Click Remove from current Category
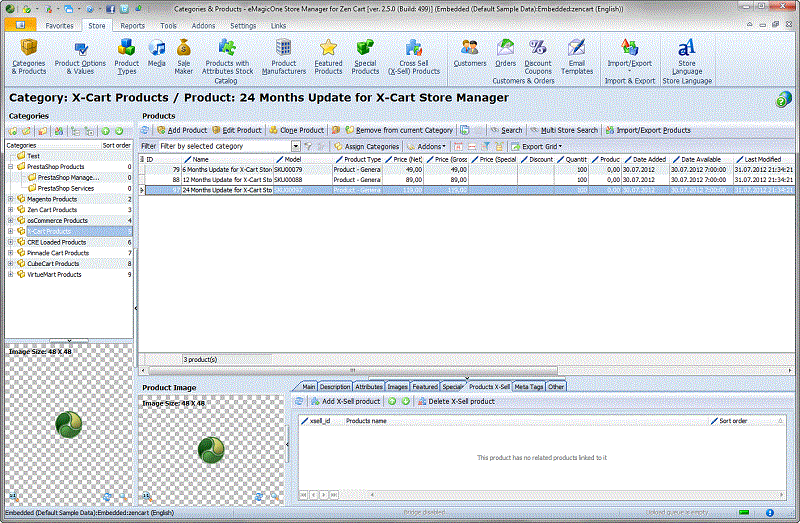 tap(399, 130)
